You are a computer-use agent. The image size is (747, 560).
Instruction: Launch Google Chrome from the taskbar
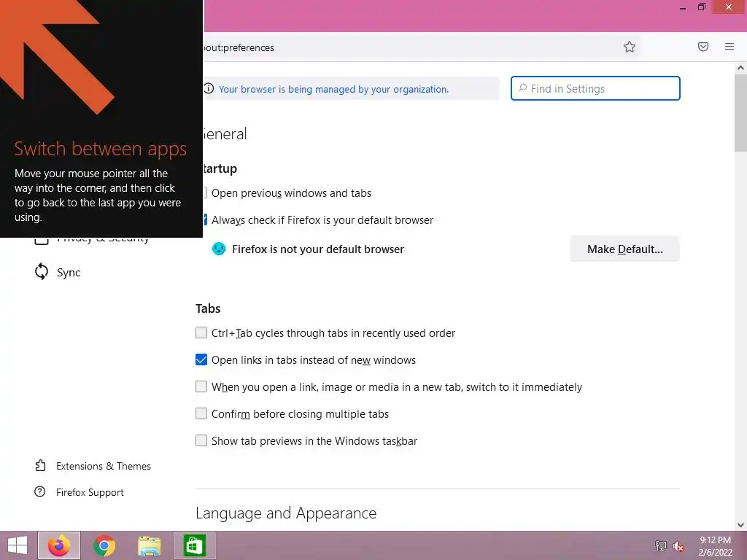[104, 545]
